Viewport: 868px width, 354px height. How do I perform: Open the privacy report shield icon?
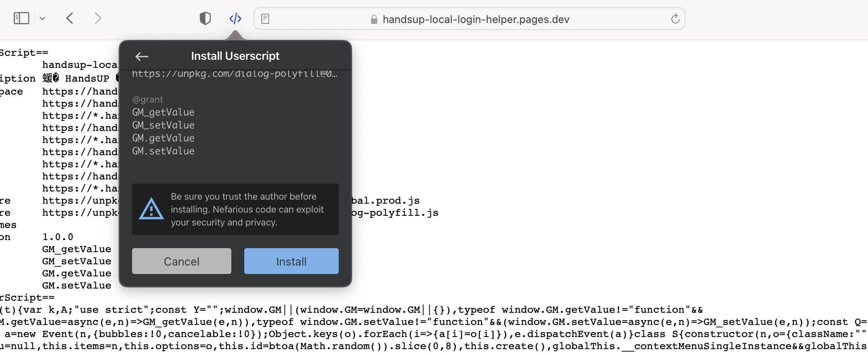pyautogui.click(x=205, y=19)
